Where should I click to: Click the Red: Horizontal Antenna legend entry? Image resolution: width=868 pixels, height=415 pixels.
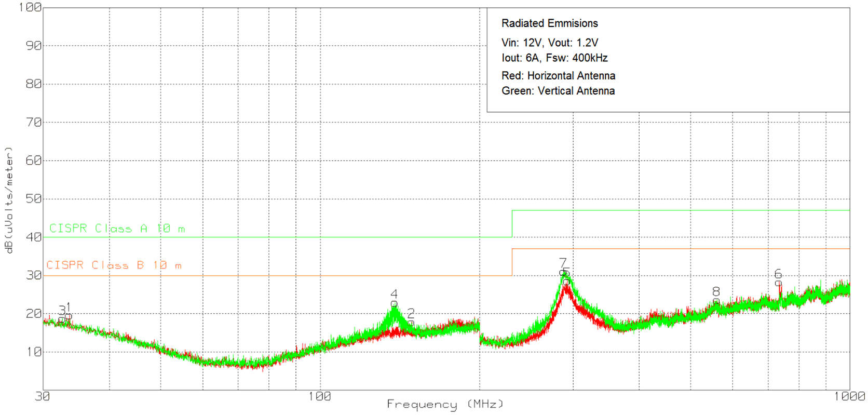pos(558,76)
